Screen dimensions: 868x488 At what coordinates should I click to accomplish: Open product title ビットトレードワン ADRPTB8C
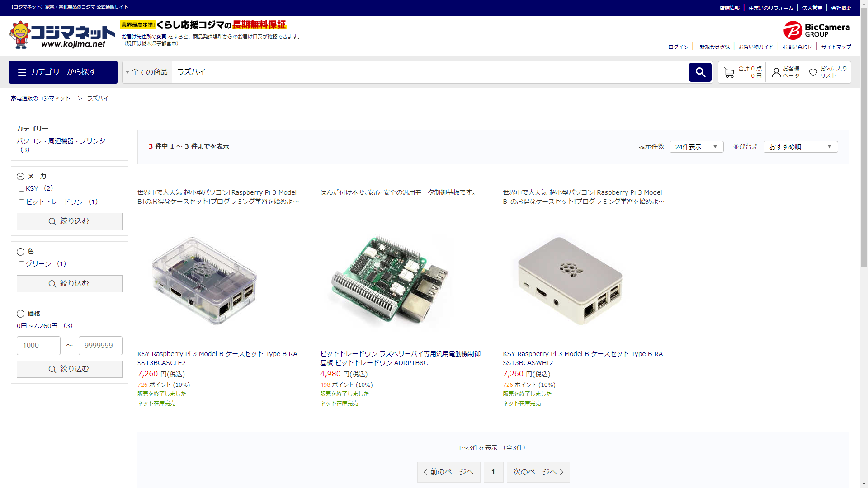click(x=401, y=358)
